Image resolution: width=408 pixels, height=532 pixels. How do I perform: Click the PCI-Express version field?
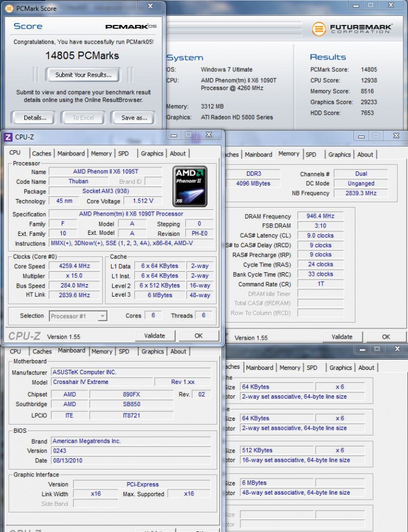coord(142,484)
